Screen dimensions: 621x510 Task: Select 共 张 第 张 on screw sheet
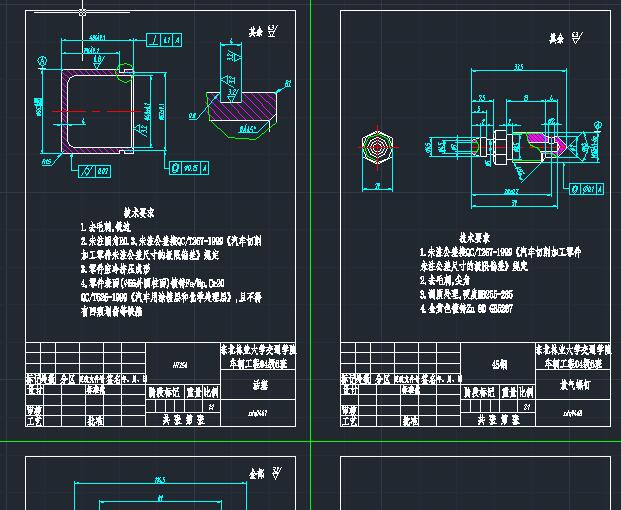point(498,420)
